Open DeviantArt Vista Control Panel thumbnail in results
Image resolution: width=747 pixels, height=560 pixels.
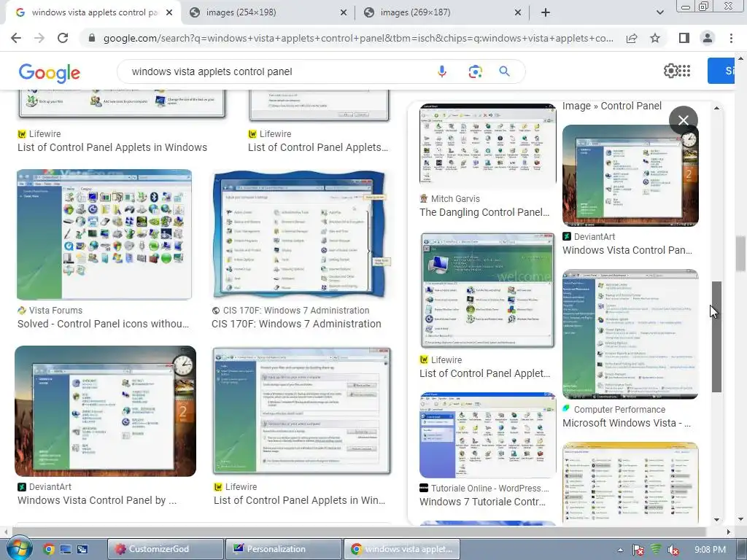tap(105, 411)
